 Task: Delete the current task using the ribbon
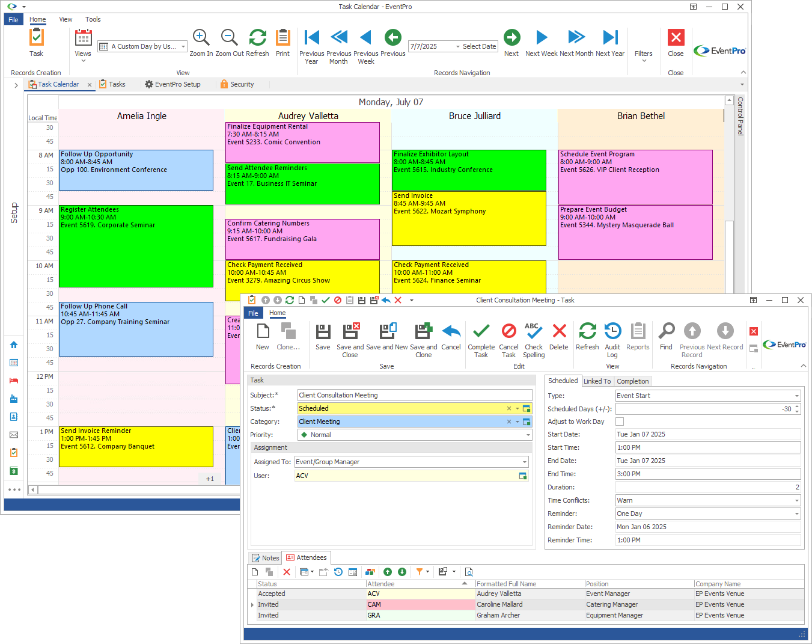click(x=559, y=339)
